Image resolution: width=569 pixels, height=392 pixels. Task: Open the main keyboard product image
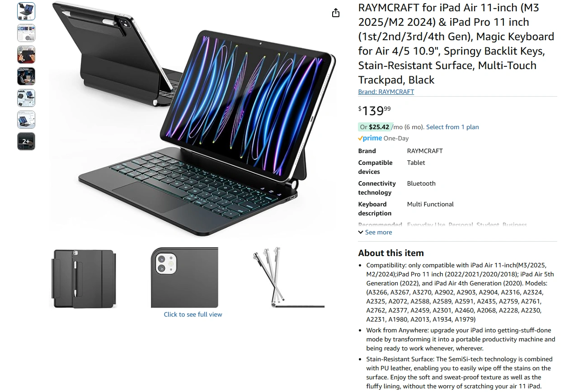click(194, 120)
